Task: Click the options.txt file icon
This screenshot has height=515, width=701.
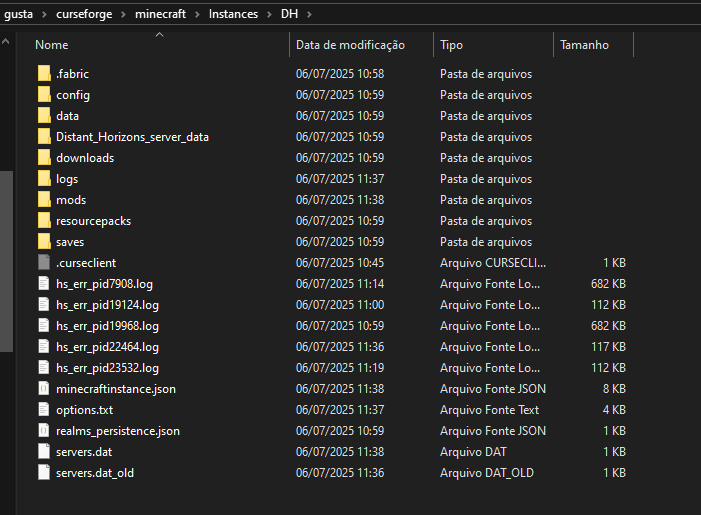Action: (x=43, y=410)
